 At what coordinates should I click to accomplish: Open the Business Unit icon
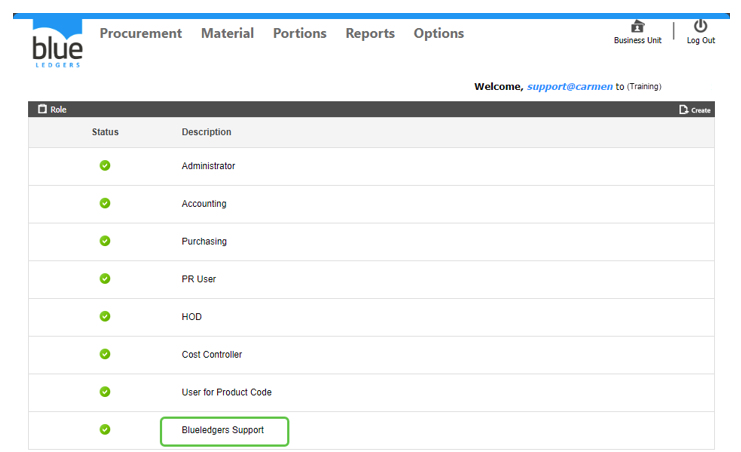637,27
